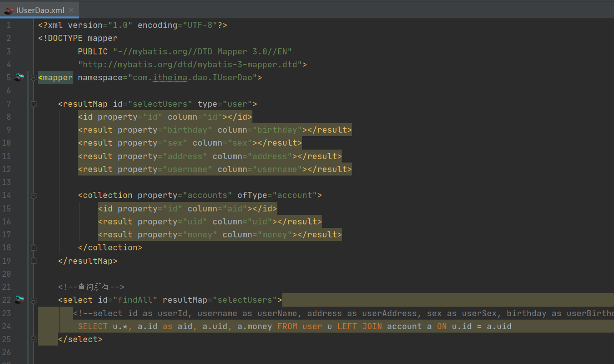The height and width of the screenshot is (364, 614).
Task: Click the XML file icon in IUserDao.xml tab
Action: pos(8,10)
